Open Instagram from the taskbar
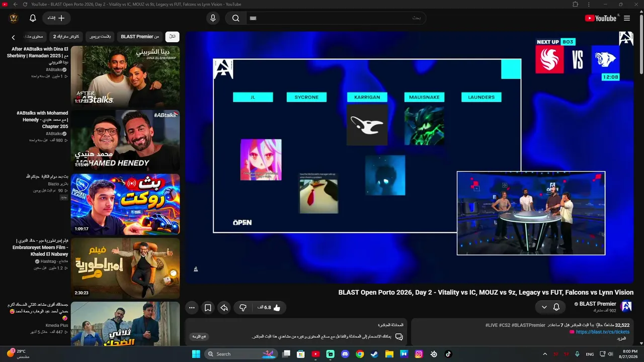Image resolution: width=644 pixels, height=362 pixels. pos(419,354)
